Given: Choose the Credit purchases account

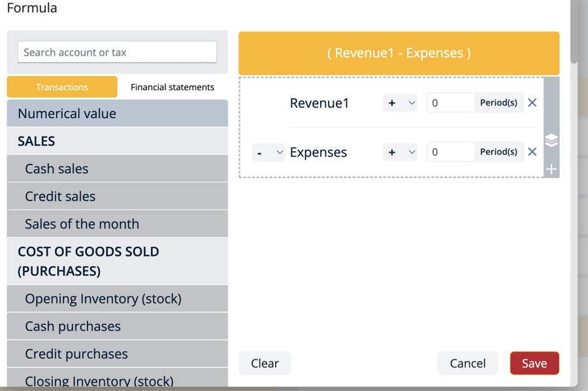Looking at the screenshot, I should pyautogui.click(x=118, y=354).
